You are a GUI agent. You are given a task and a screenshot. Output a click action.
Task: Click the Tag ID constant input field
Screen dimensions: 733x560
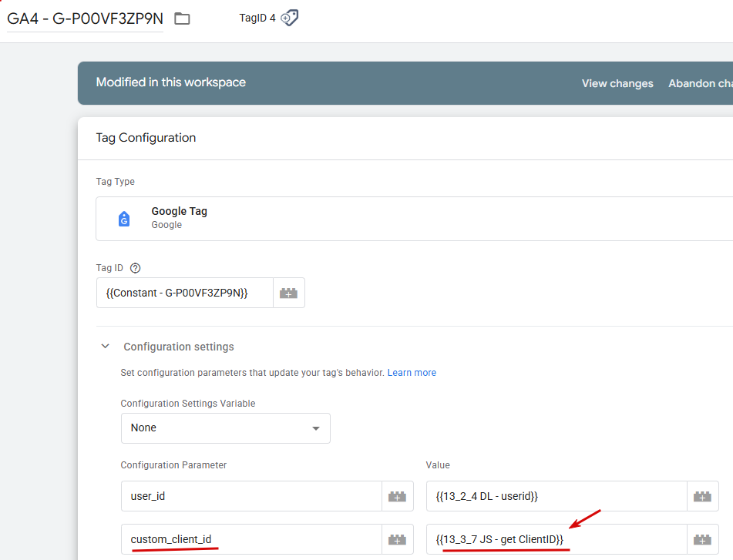(184, 293)
